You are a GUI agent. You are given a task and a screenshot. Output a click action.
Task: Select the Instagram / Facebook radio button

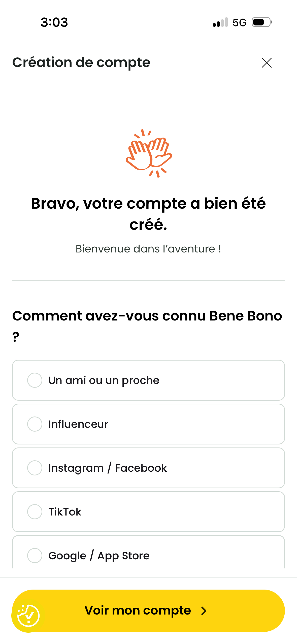35,468
